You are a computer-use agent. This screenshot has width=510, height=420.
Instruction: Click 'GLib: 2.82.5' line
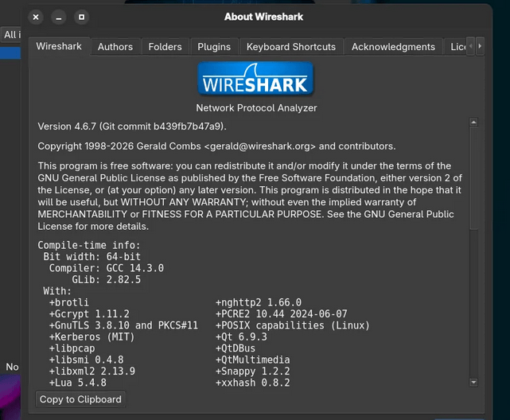(107, 279)
